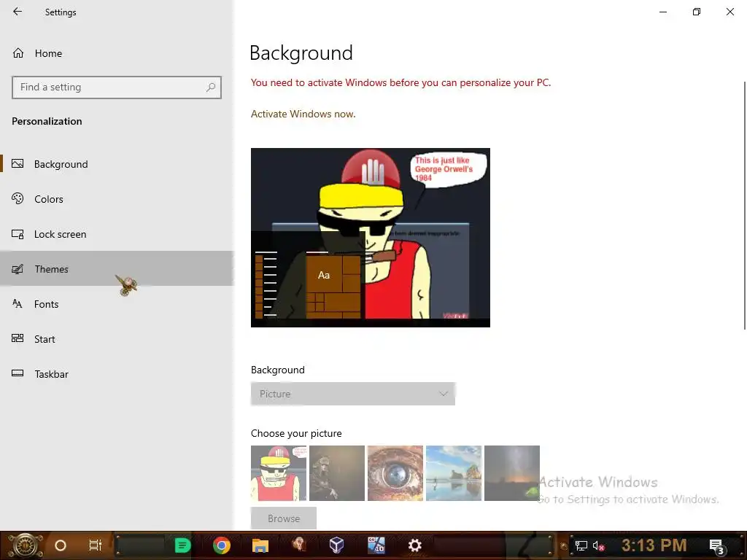Viewport: 747px width, 560px height.
Task: Open the Home settings page
Action: [x=48, y=53]
